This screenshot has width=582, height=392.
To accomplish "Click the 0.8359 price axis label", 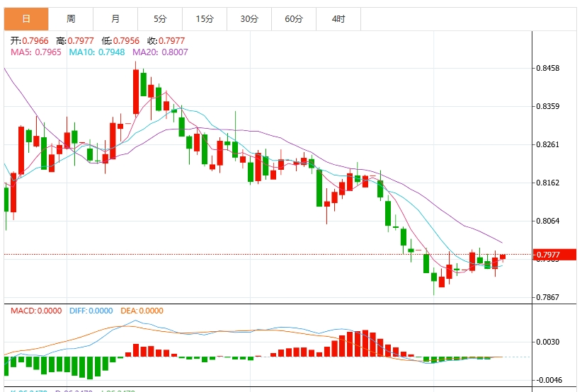I will 547,106.
